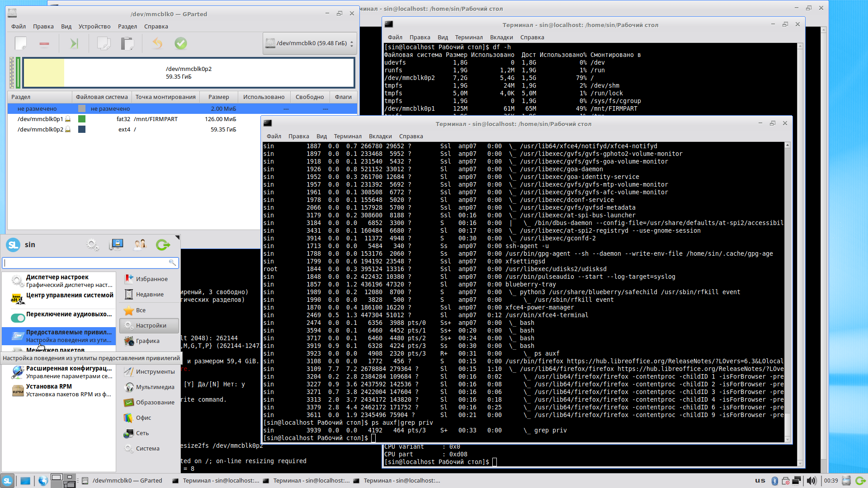Click the New partition toolbar icon
Viewport: 868px width, 488px height.
click(21, 43)
